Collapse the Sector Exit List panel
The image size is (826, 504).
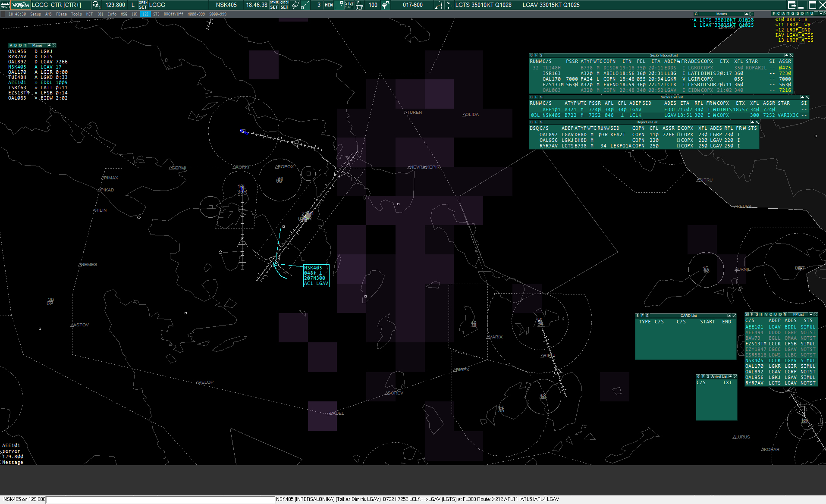pyautogui.click(x=802, y=97)
